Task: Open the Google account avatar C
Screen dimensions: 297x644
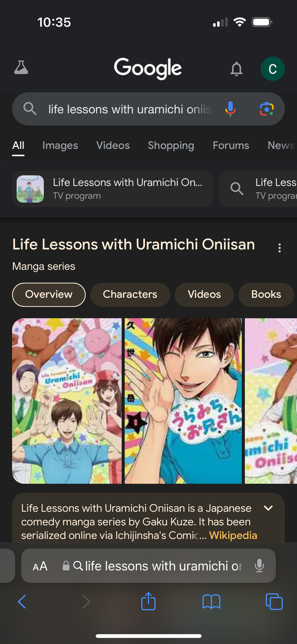Action: click(273, 69)
